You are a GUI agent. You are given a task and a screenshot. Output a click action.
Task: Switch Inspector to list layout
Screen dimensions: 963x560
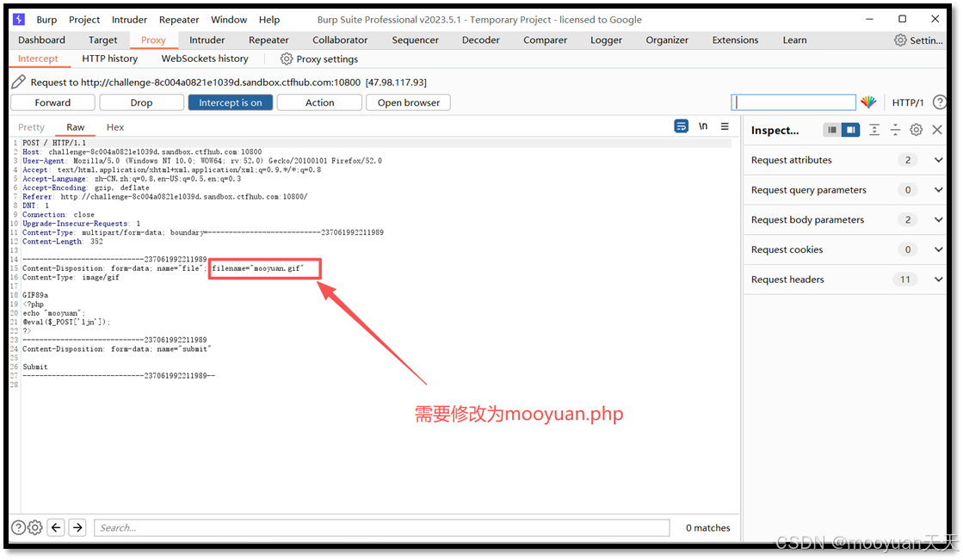(x=831, y=130)
